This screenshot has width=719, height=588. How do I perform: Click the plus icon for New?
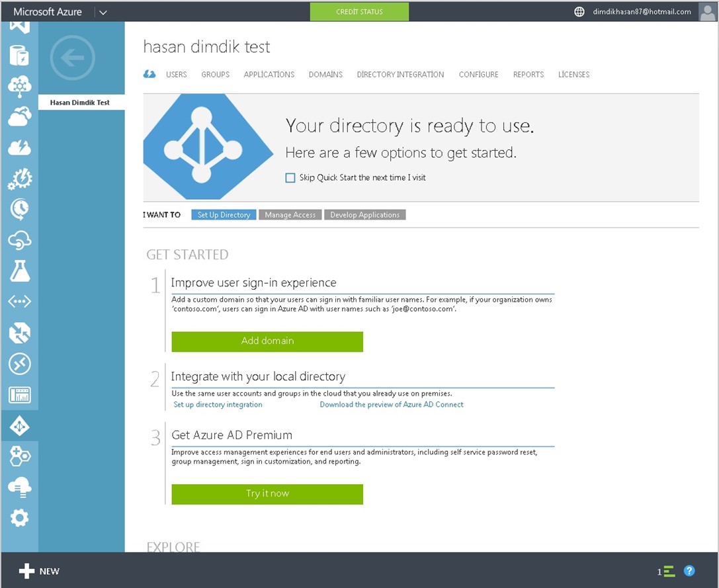(x=26, y=571)
